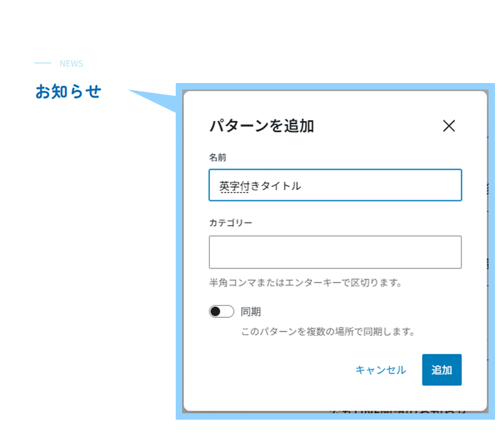Click the blue 追加 button
Screen dimensions: 504x439
pyautogui.click(x=442, y=370)
